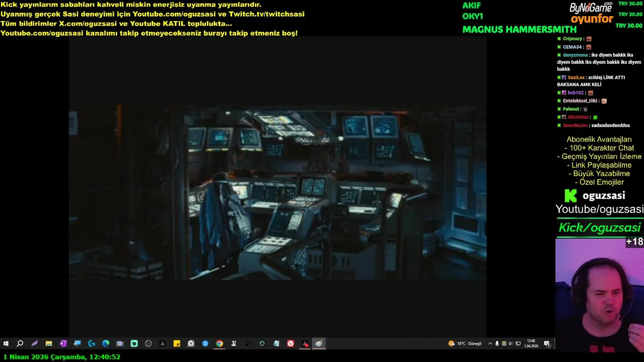Click donor name OKY1
Viewport: 644px width, 362px height.
[472, 16]
